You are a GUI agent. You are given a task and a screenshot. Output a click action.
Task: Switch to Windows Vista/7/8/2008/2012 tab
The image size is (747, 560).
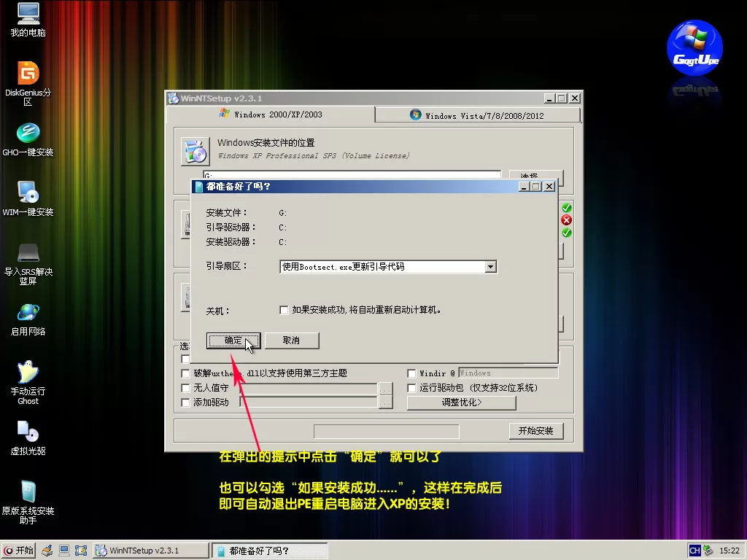(x=478, y=115)
